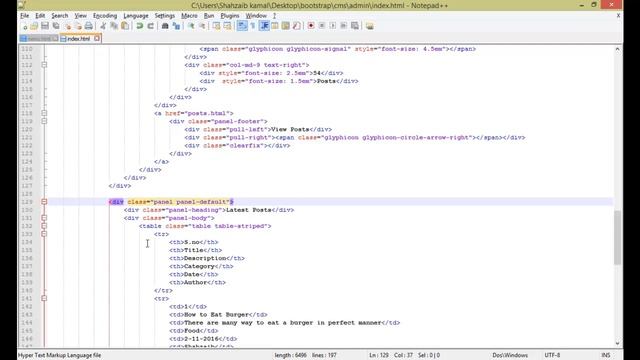Click the UTF-8 encoding in status bar
Screen dimensions: 640x360
click(x=552, y=355)
